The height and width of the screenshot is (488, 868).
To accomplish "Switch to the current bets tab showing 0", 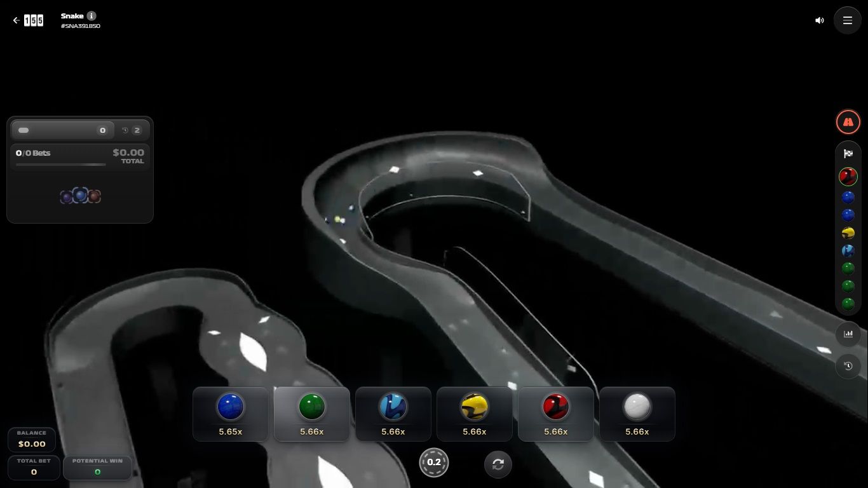I will 62,130.
